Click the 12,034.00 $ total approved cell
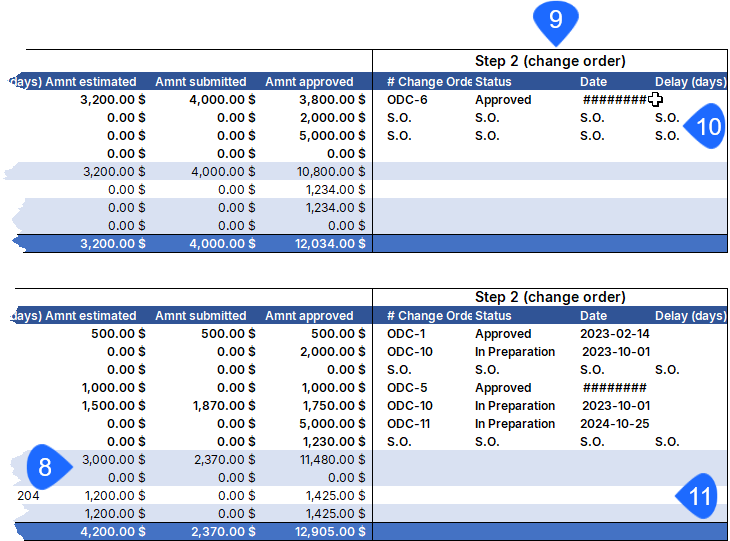The image size is (730, 541). (330, 243)
